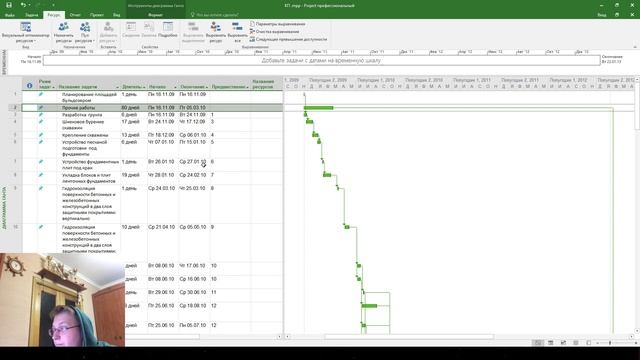Viewport: 640px width, 360px height.
Task: Click Level Resource (Выровнять ресурс)
Action: click(x=216, y=32)
